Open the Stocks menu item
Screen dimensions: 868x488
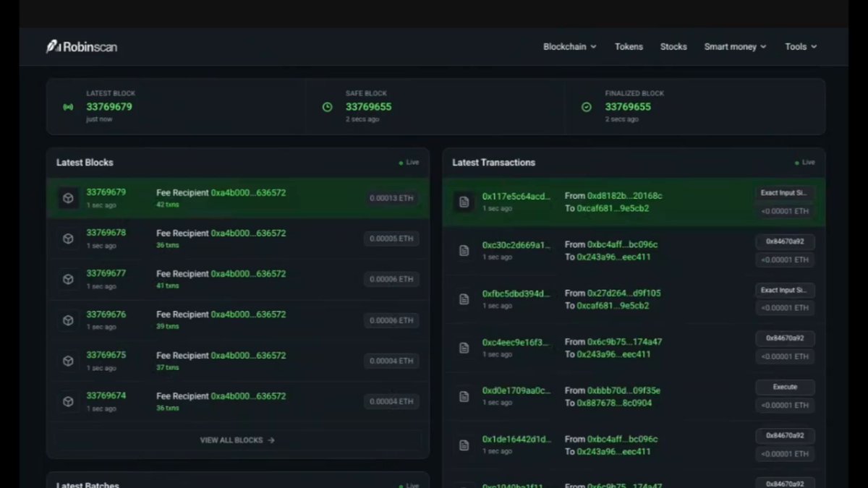pos(673,47)
